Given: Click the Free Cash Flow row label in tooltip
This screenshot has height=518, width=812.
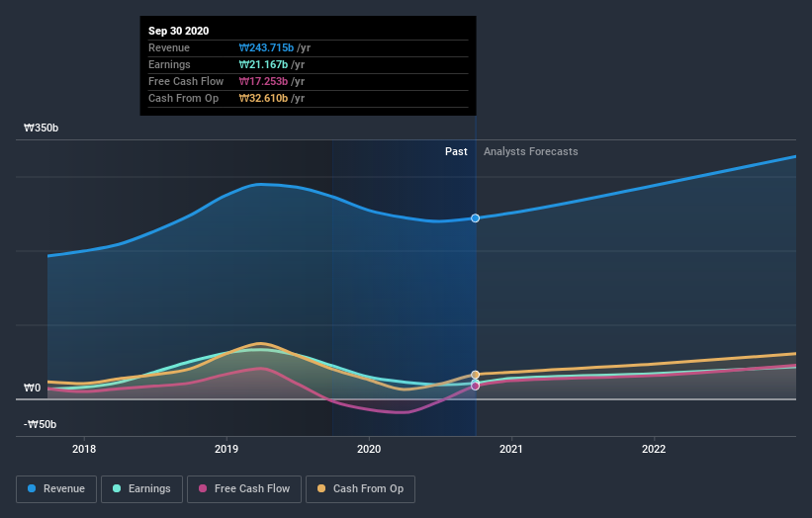Looking at the screenshot, I should point(186,81).
